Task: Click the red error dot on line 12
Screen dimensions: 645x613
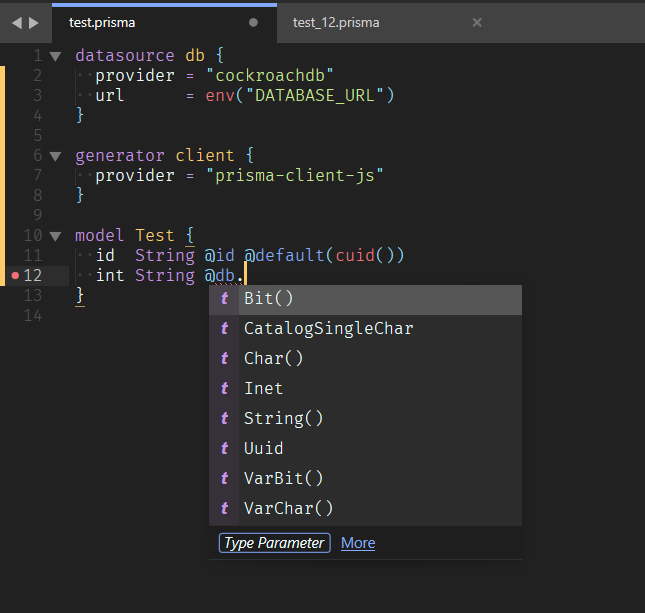Action: click(15, 276)
